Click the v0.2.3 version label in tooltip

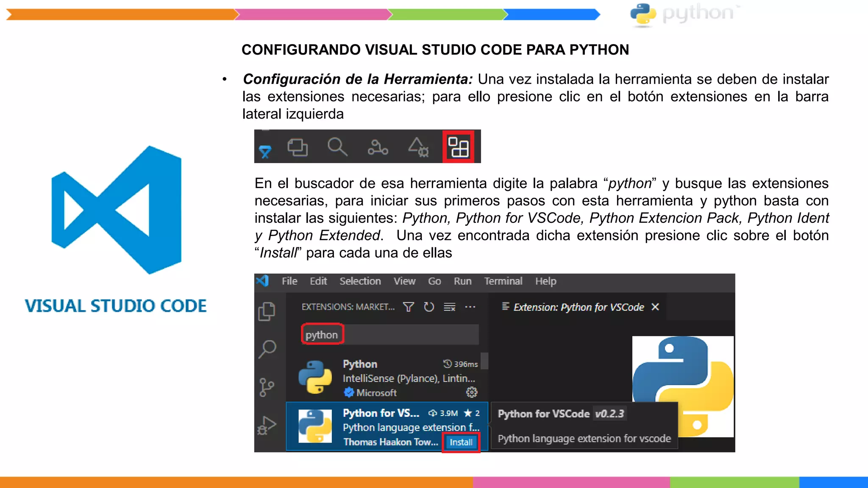(x=609, y=413)
